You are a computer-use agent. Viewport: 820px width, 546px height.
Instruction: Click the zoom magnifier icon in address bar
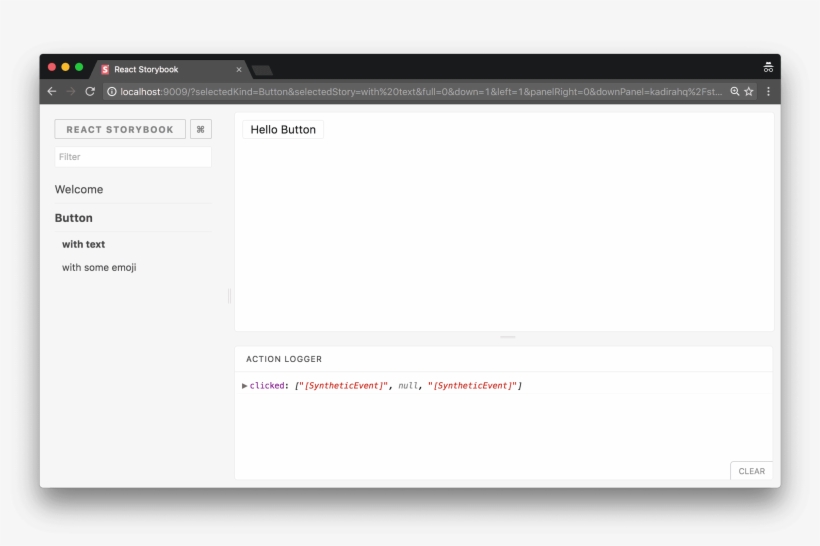[735, 92]
